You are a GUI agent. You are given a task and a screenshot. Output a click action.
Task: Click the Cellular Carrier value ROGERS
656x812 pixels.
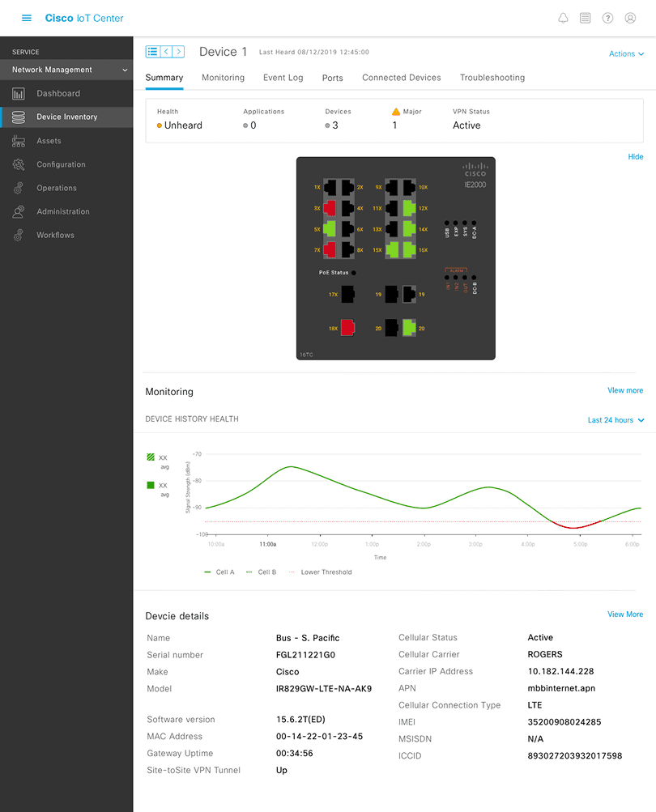coord(545,655)
